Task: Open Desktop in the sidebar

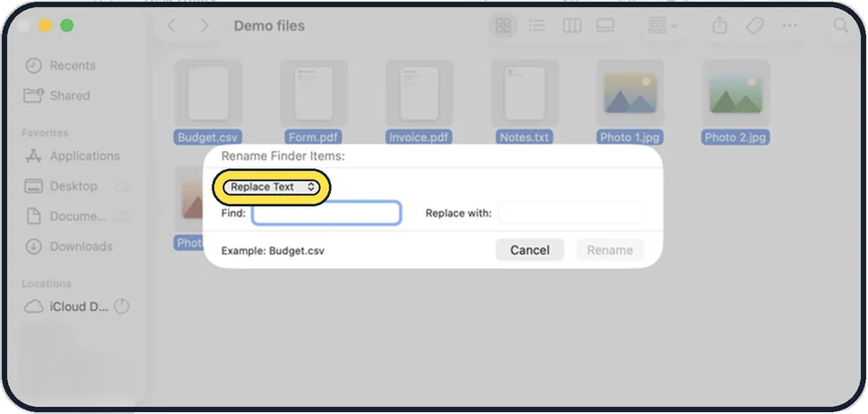Action: (x=61, y=186)
